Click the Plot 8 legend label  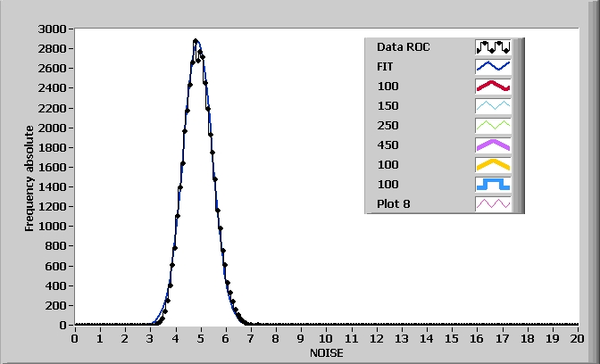[x=393, y=204]
